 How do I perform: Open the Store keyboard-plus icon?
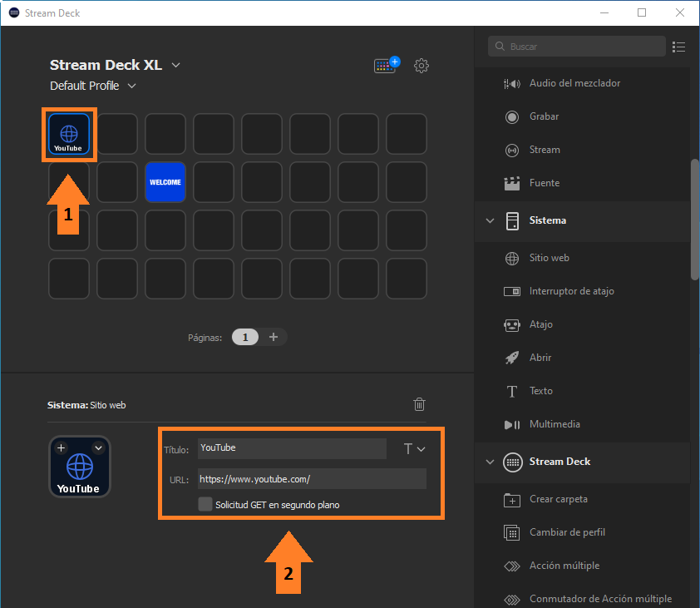coord(387,66)
